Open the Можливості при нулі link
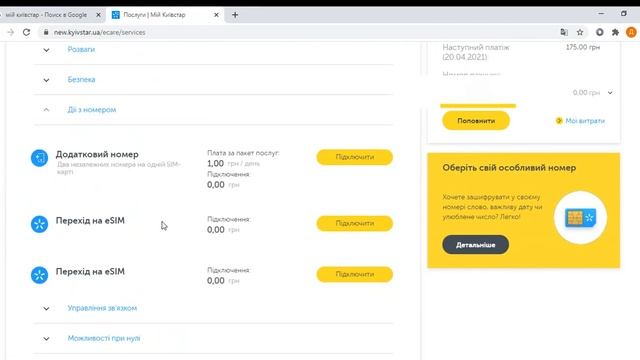The width and height of the screenshot is (640, 360). pyautogui.click(x=104, y=338)
